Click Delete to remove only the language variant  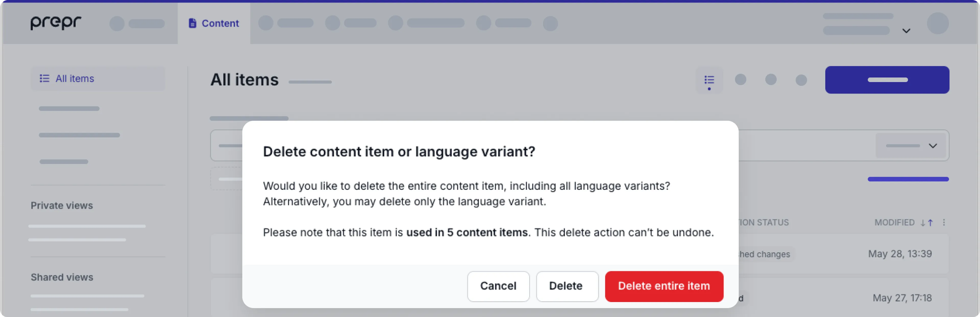coord(567,286)
